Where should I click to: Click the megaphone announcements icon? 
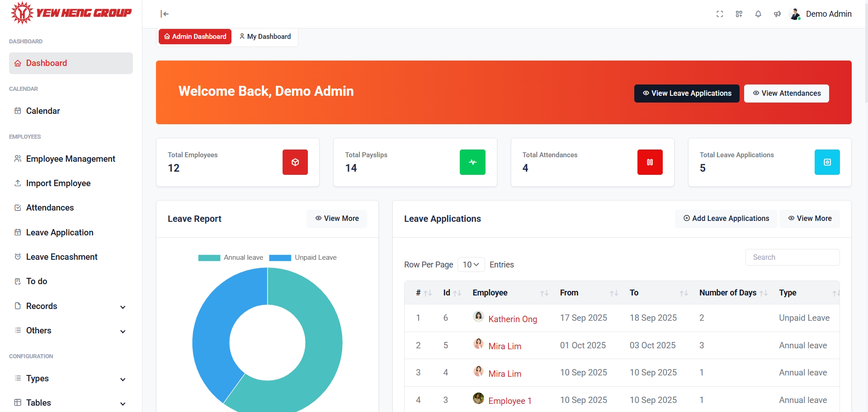point(777,14)
